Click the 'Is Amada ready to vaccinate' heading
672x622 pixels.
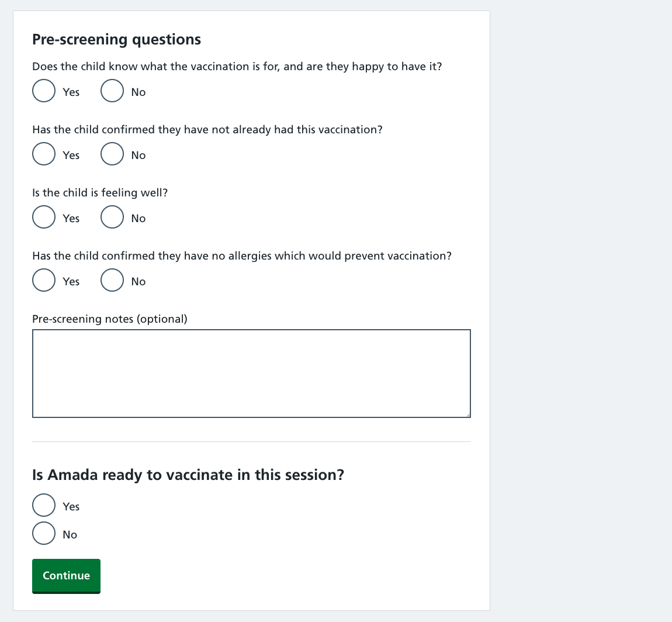pyautogui.click(x=188, y=475)
